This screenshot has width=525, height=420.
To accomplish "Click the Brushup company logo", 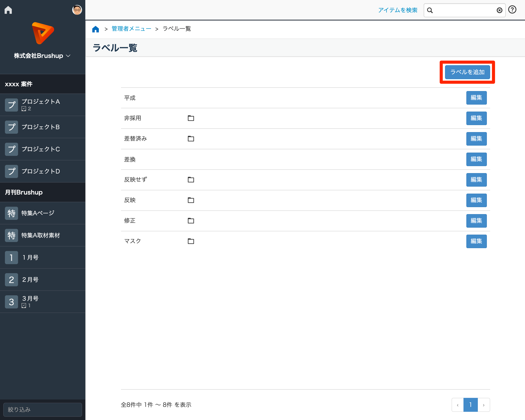I will 43,33.
